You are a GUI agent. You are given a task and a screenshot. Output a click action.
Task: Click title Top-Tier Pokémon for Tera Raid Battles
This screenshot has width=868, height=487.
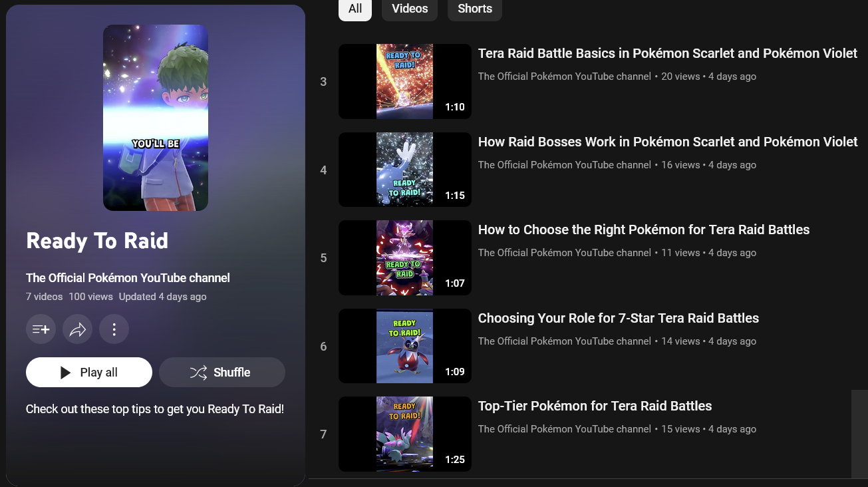595,406
